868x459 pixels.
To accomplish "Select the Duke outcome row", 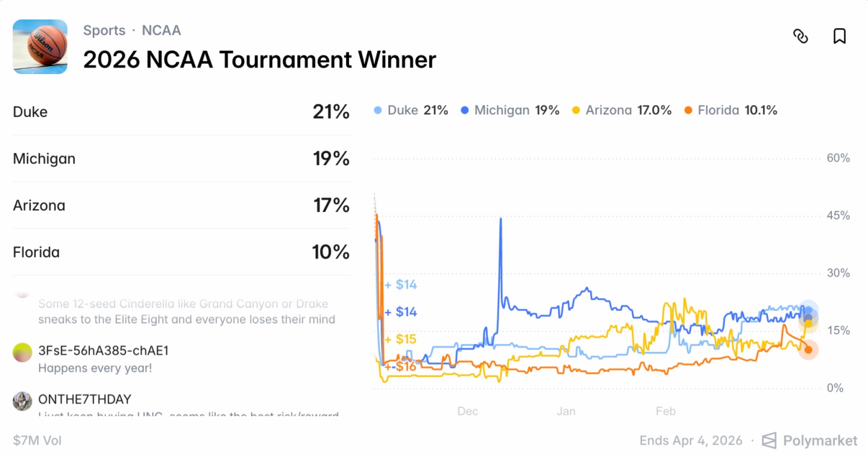I will (x=181, y=112).
